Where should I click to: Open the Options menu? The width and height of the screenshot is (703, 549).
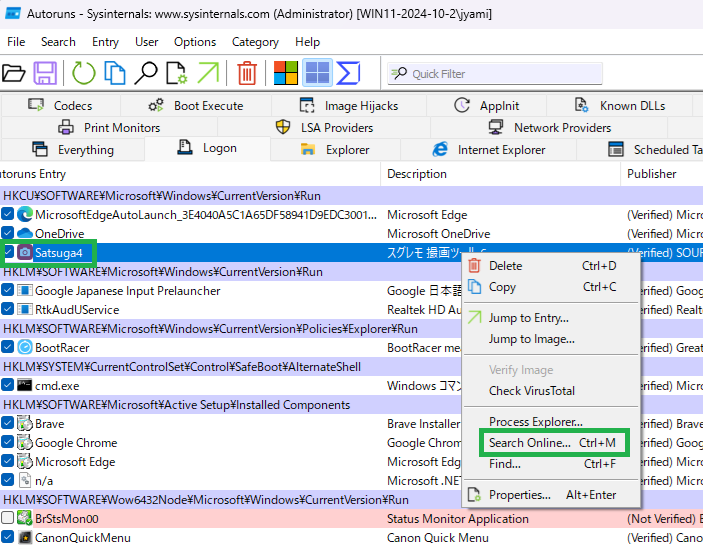click(x=195, y=42)
